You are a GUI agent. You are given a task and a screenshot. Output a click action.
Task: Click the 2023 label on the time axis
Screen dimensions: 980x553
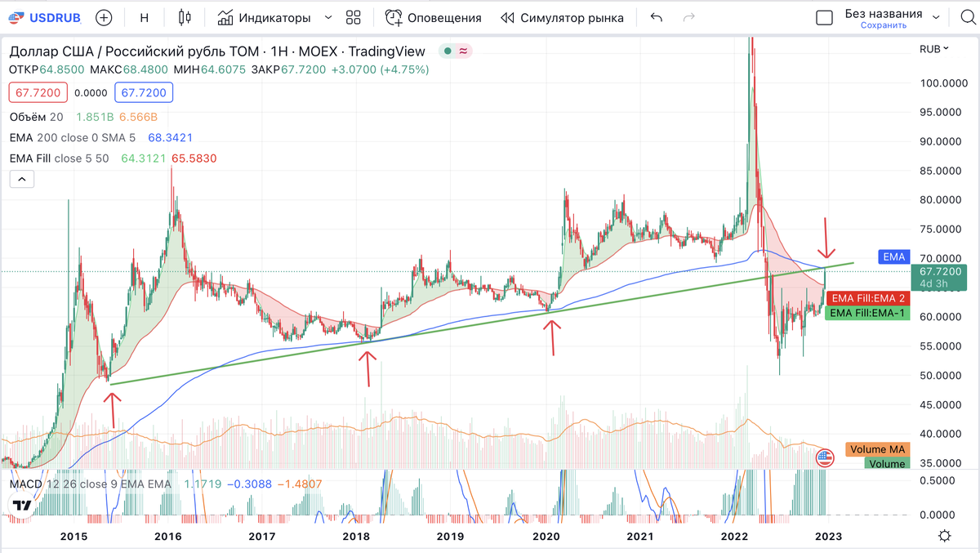tap(827, 536)
